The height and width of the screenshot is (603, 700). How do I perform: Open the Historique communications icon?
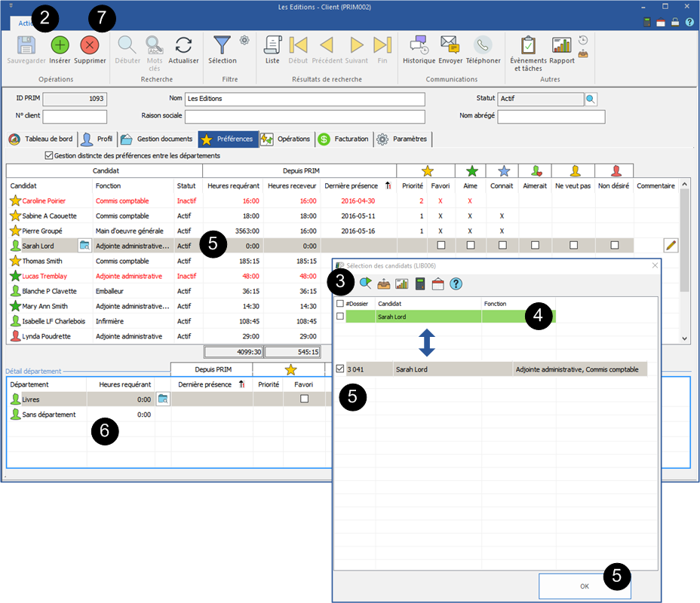pos(419,45)
